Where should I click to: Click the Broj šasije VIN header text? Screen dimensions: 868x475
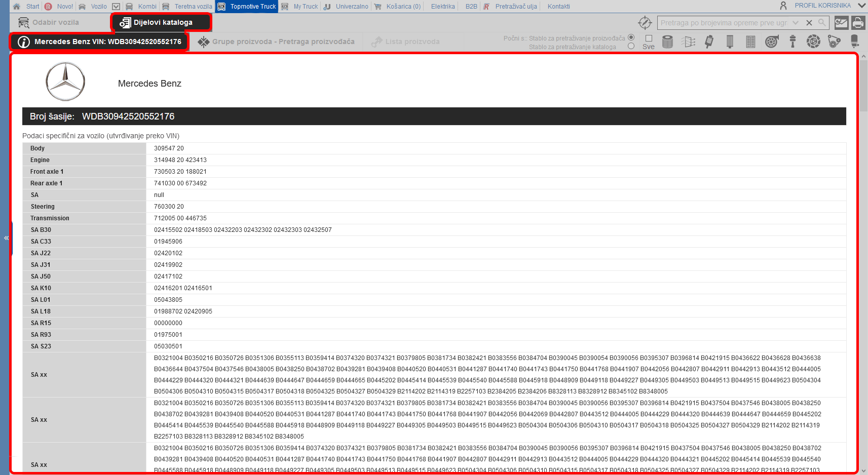[102, 116]
